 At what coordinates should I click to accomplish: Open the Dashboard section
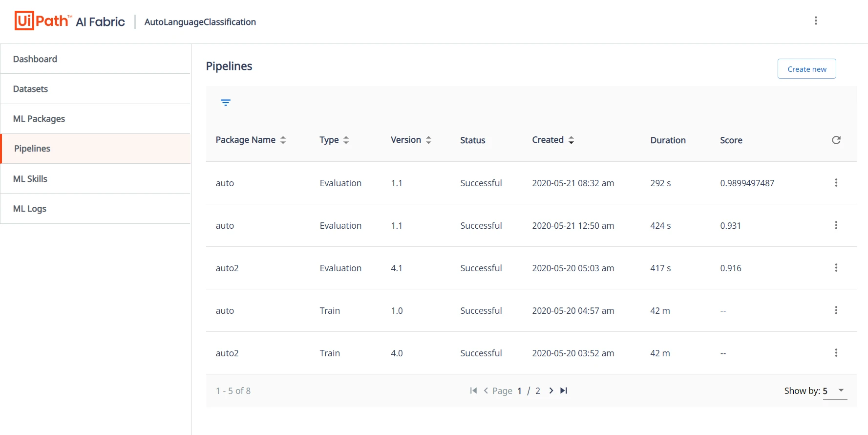[96, 59]
